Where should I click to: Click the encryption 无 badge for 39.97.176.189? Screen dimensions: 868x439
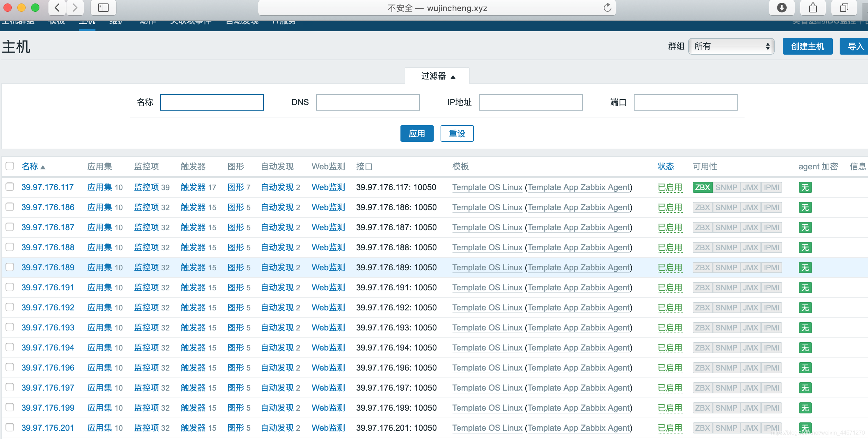click(805, 268)
